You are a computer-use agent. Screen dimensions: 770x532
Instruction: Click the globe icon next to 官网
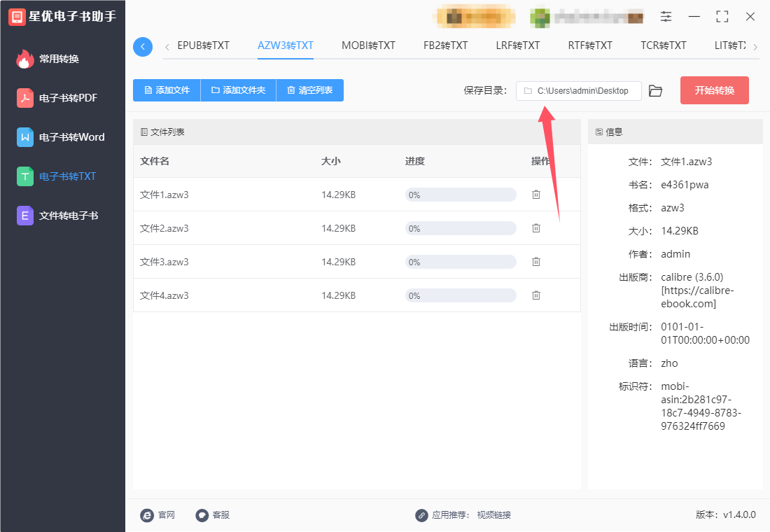coord(147,514)
